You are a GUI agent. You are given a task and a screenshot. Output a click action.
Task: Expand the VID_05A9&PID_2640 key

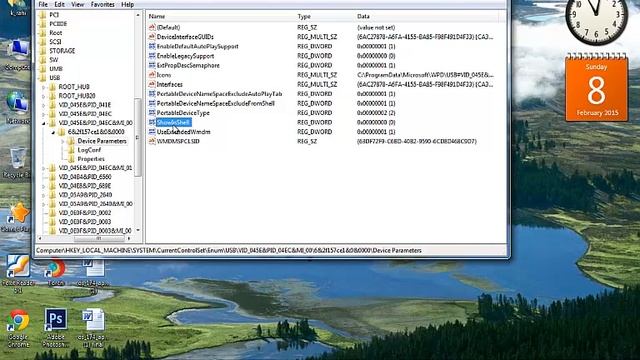point(44,195)
